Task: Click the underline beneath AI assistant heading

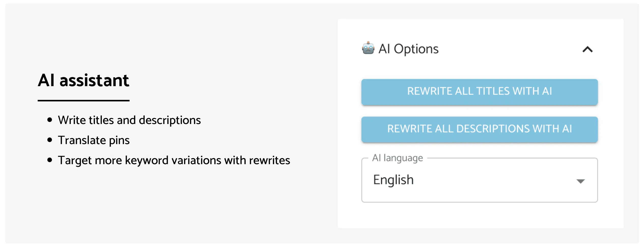Action: pos(83,101)
